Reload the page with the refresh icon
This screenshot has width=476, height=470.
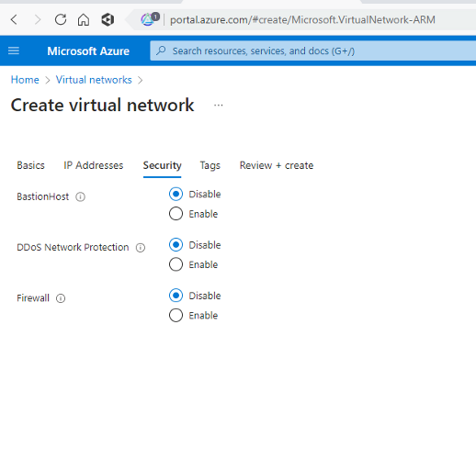tap(61, 20)
